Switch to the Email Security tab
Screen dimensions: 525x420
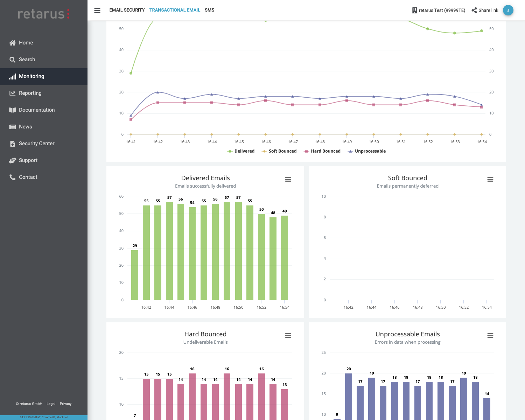[127, 10]
